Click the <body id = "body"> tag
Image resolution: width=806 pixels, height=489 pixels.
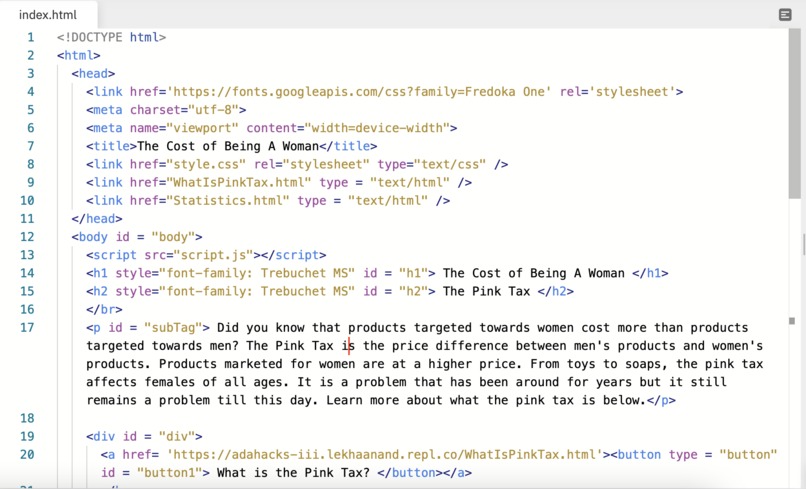[x=137, y=237]
